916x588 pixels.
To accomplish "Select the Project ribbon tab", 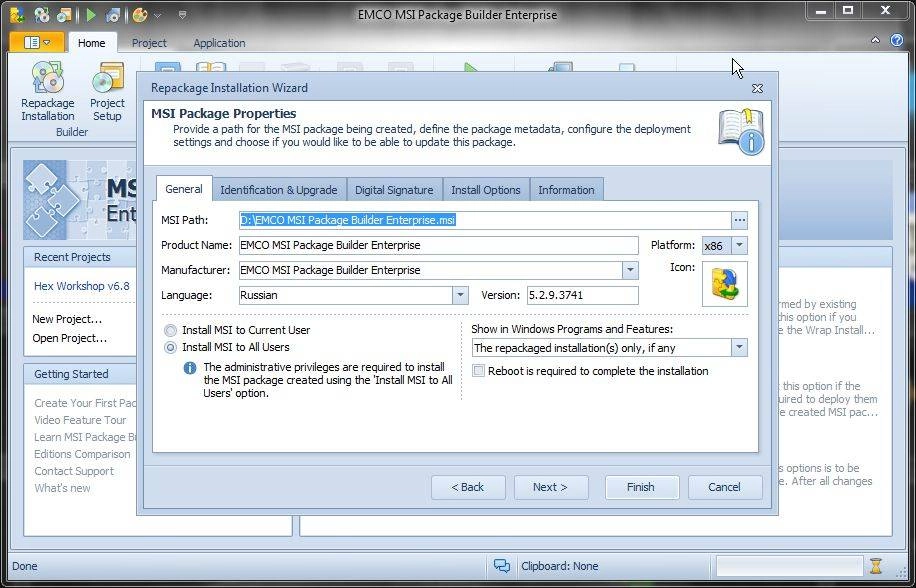I will [149, 43].
